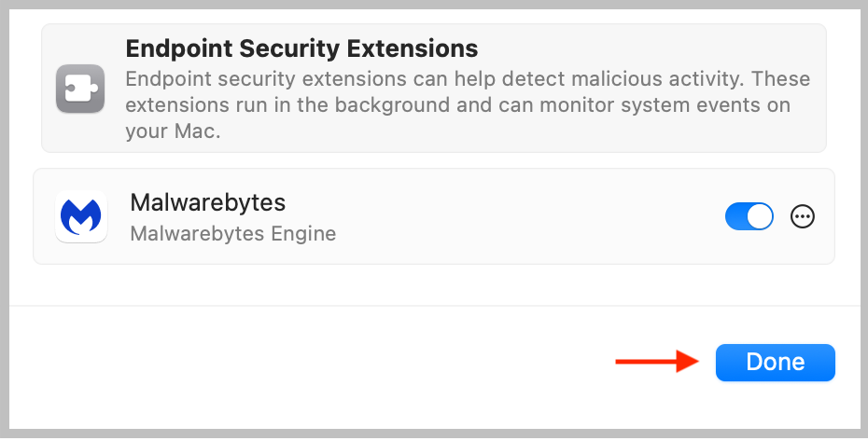This screenshot has width=868, height=441.
Task: Click the Malwarebytes logo icon
Action: click(80, 217)
